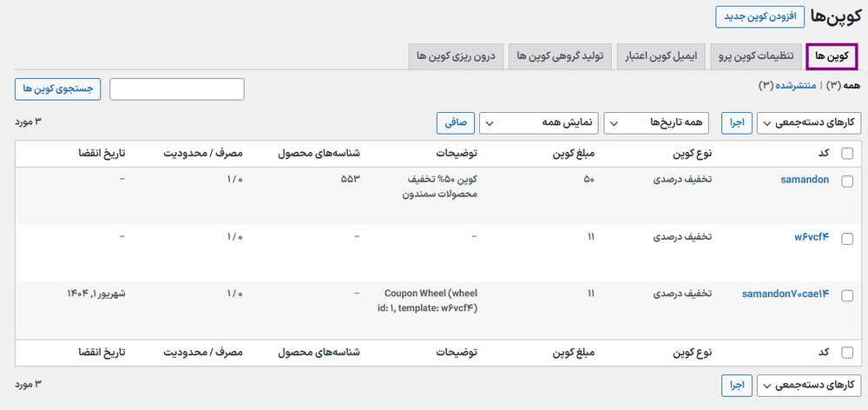Click the top اجرا apply button
This screenshot has width=868, height=410.
736,123
